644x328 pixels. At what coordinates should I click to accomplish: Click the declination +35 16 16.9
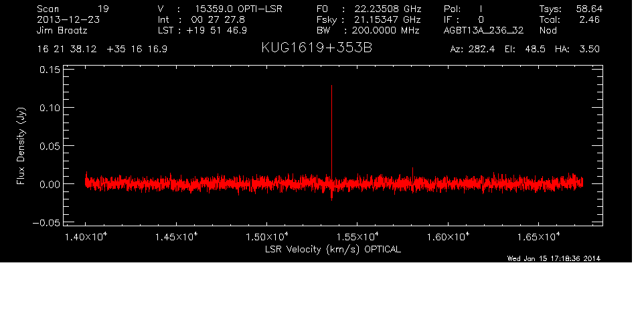click(137, 49)
